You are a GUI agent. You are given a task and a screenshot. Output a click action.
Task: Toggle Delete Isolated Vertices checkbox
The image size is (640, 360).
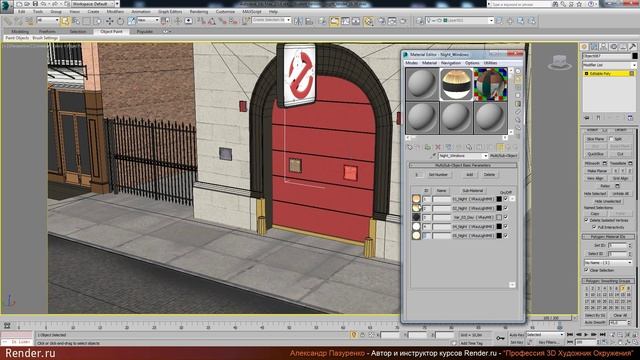pos(587,220)
